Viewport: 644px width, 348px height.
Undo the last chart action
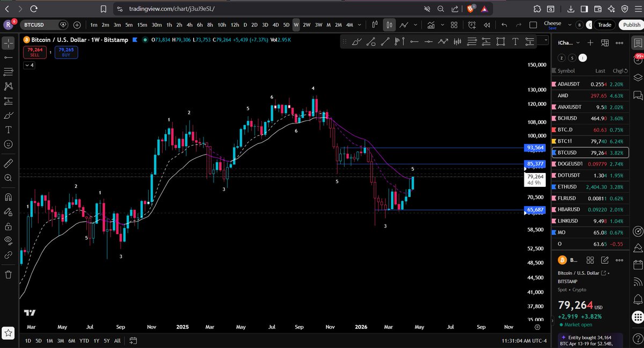[x=504, y=25]
